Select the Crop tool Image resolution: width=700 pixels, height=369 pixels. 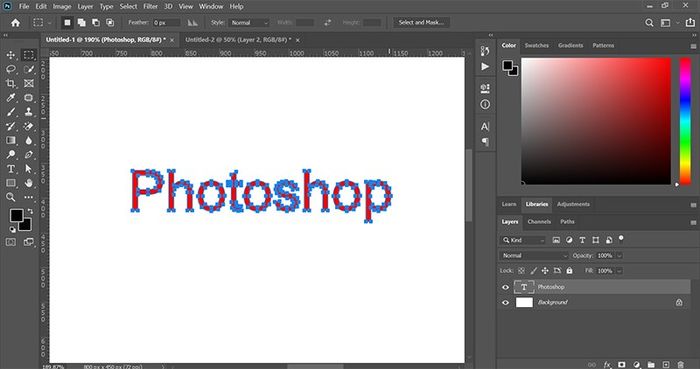[11, 83]
